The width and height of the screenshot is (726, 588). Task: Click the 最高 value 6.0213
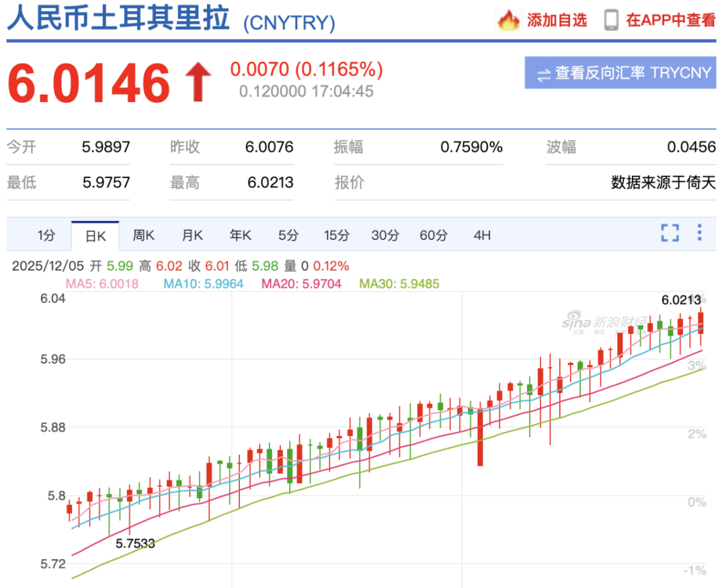(270, 182)
